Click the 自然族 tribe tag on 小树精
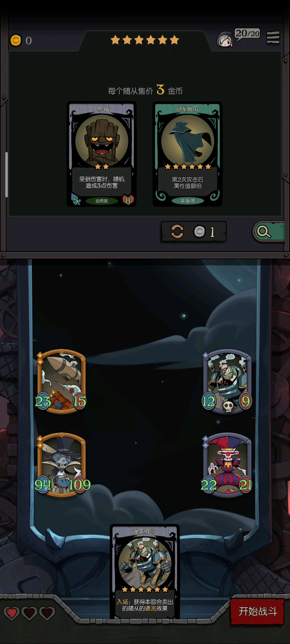This screenshot has width=290, height=644. pyautogui.click(x=102, y=201)
